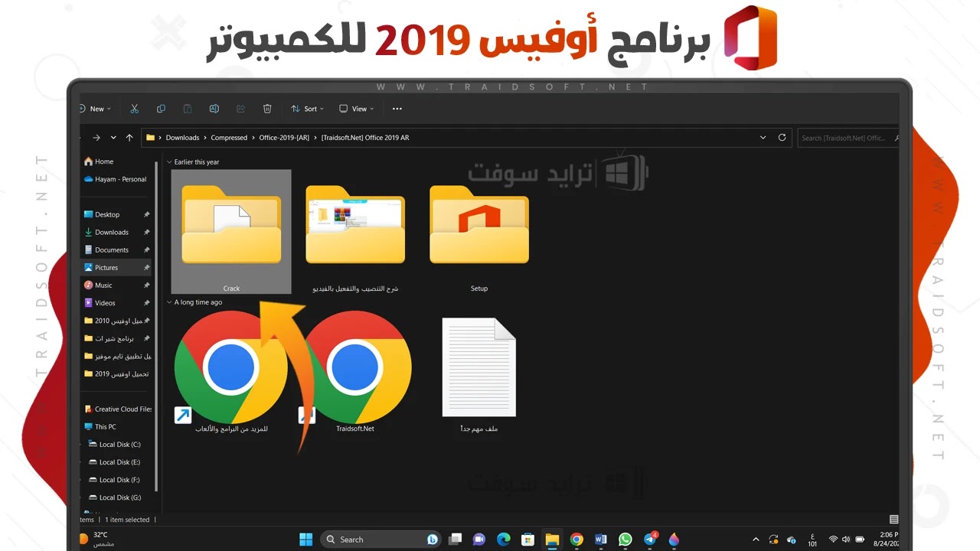Click 'Downloads' in the address breadcrumb

(x=182, y=138)
